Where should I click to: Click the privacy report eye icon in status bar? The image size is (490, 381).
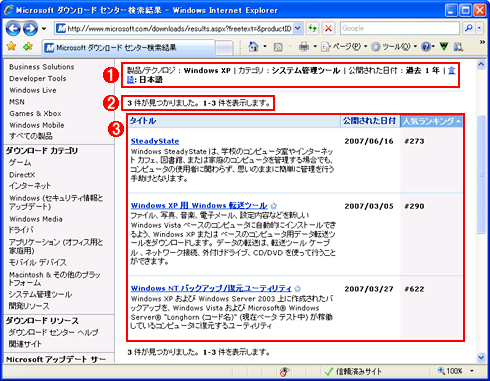pos(284,371)
